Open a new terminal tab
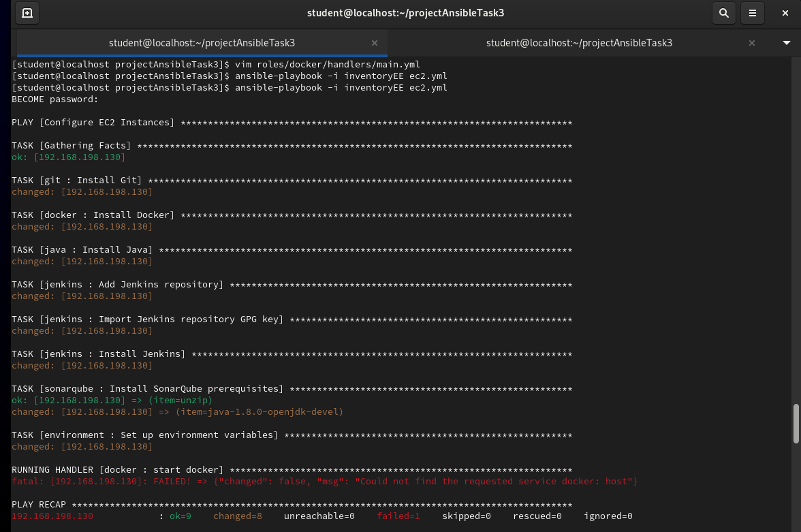The image size is (801, 532). (x=27, y=13)
